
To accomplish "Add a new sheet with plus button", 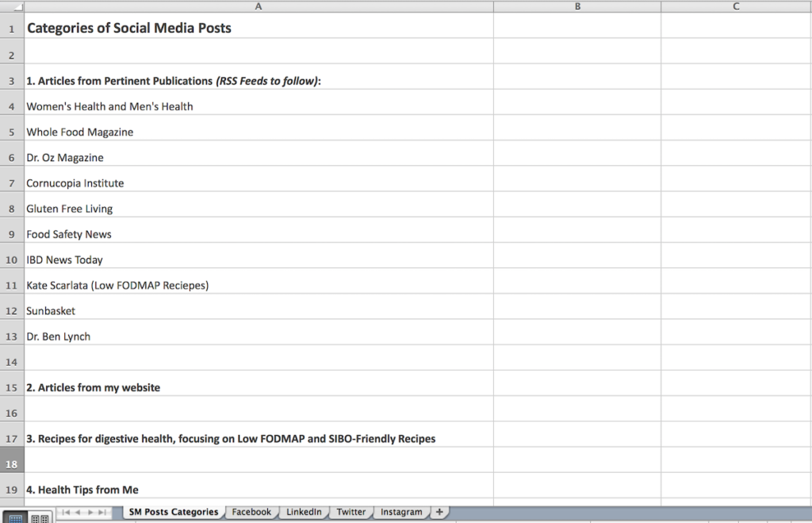I will click(x=439, y=512).
